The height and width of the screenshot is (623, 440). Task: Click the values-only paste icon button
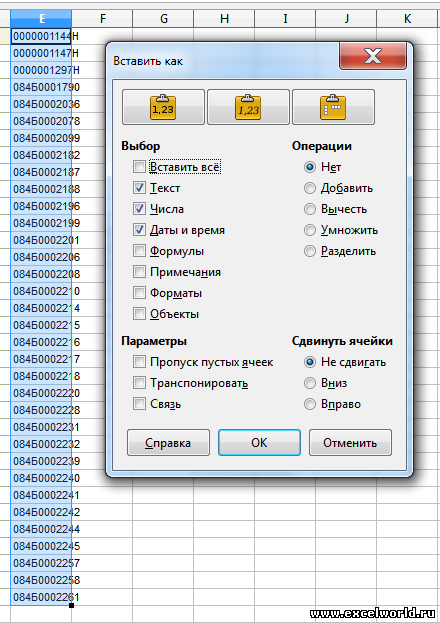(163, 107)
